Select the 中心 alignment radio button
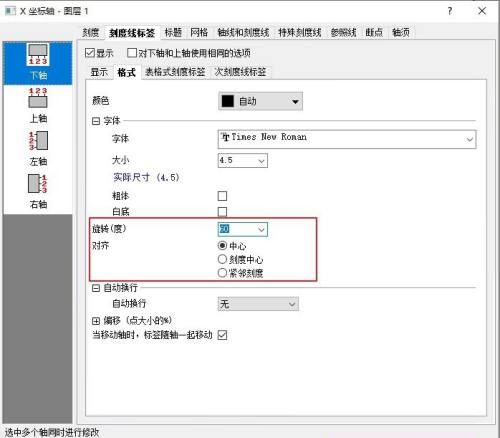Screen dimensions: 500x438 [x=222, y=246]
